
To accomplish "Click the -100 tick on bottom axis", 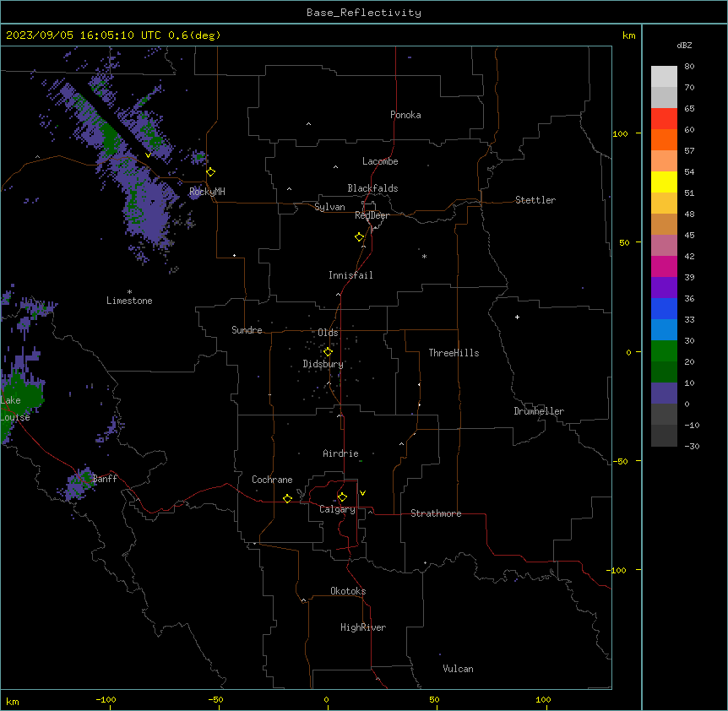I will [x=106, y=699].
